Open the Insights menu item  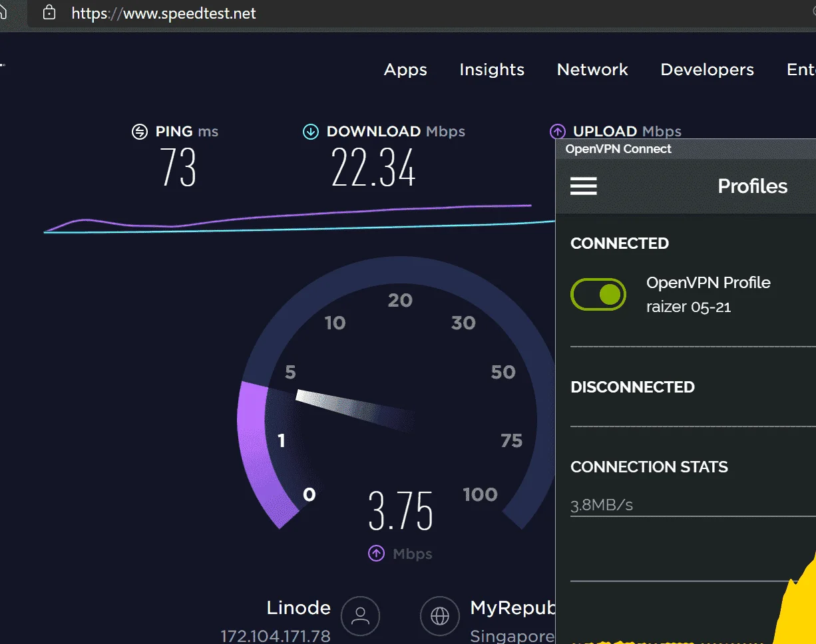(x=492, y=70)
